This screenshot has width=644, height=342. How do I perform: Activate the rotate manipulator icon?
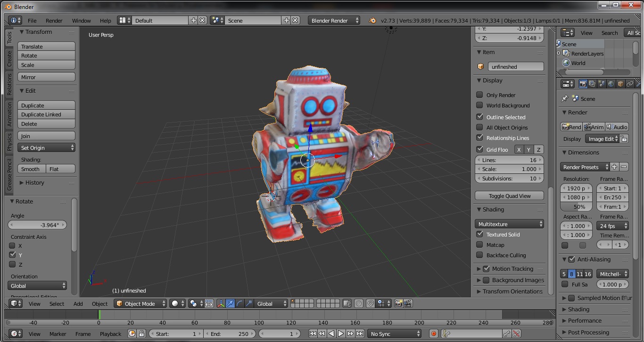pos(239,304)
